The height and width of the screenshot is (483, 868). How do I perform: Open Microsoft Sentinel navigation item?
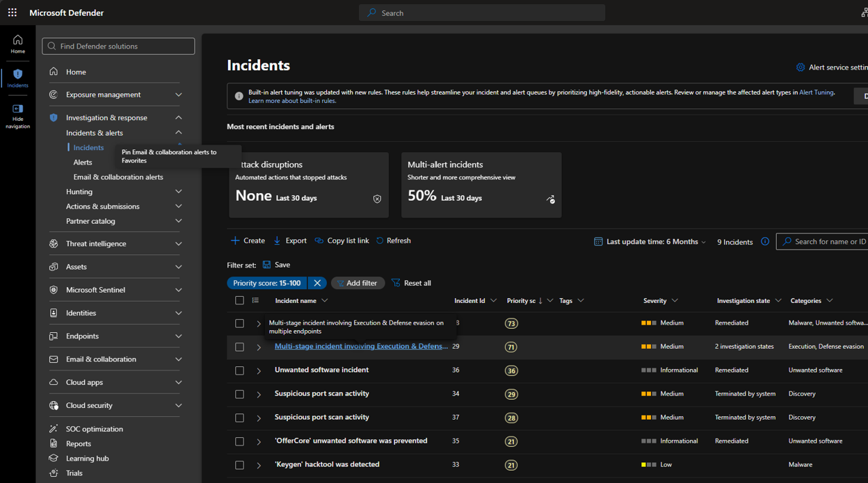click(x=95, y=290)
